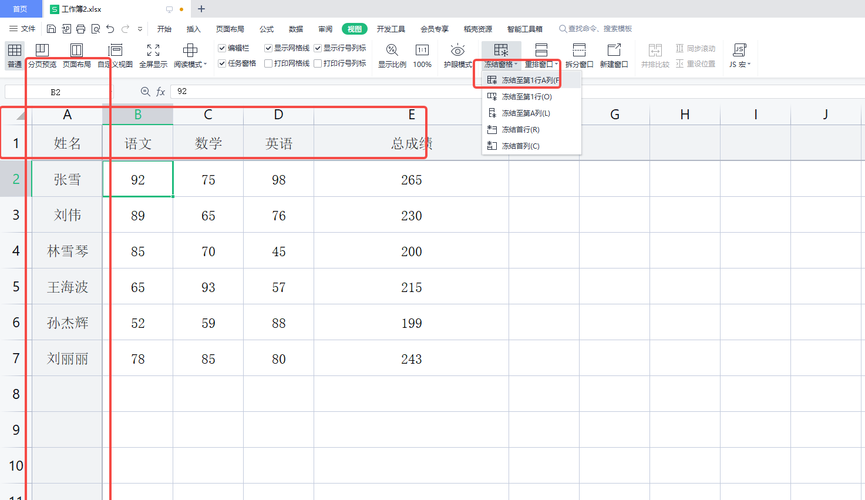Enable the 打印行号列标 checkbox
Image resolution: width=865 pixels, height=500 pixels.
(x=318, y=63)
